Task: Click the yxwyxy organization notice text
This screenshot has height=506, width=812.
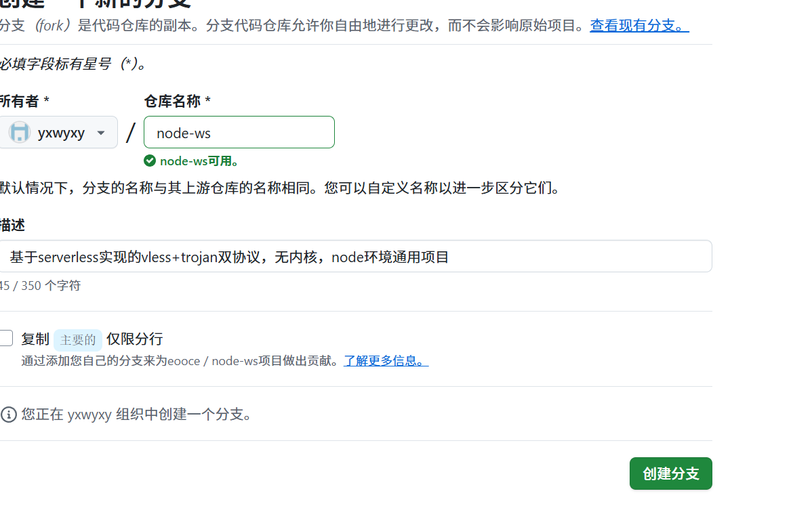Action: coord(137,414)
